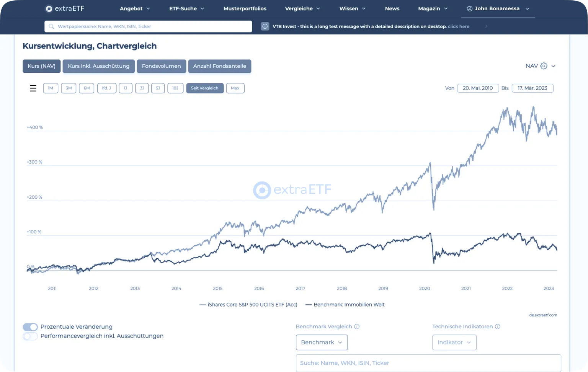Open the Benchmark dropdown
This screenshot has height=372, width=588.
coord(322,342)
